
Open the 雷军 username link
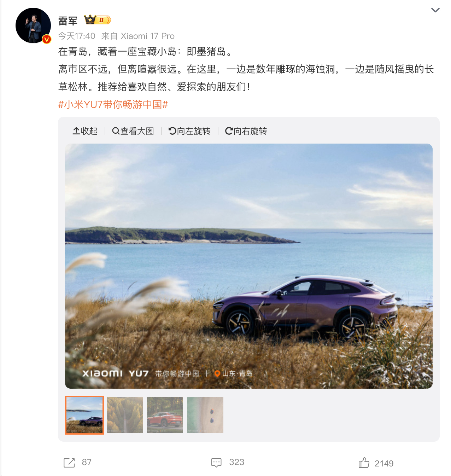pyautogui.click(x=68, y=21)
